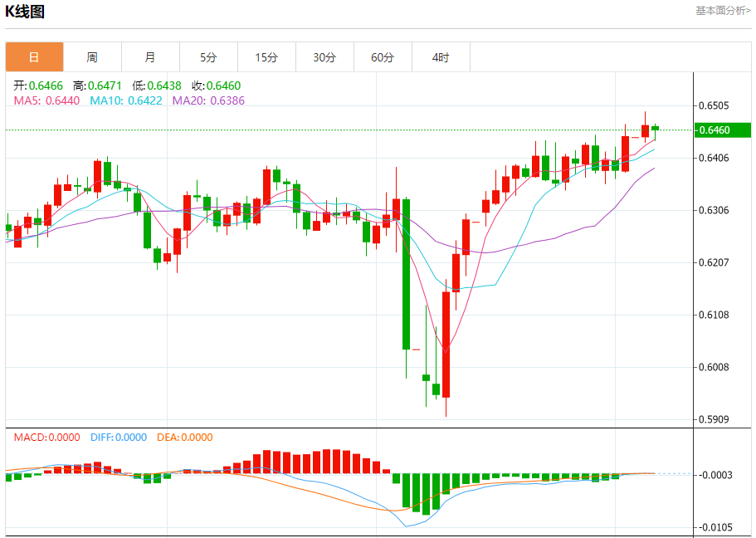Image resolution: width=756 pixels, height=538 pixels.
Task: Click the 0.5909 price axis label
Action: 714,419
